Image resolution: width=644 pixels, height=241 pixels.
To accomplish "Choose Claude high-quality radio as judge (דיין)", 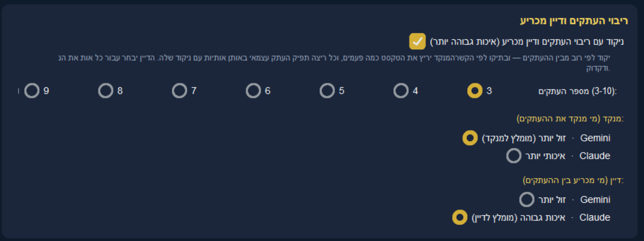I will pos(459,218).
